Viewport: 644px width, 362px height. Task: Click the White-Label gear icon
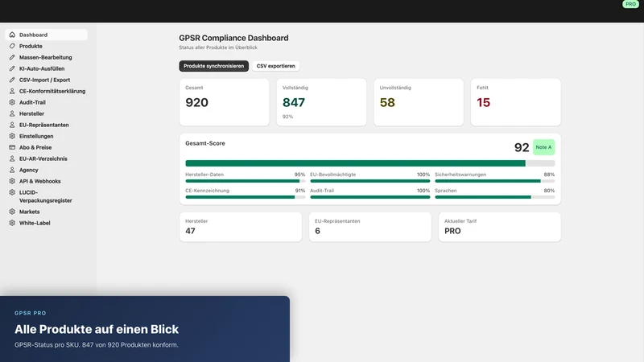pyautogui.click(x=12, y=223)
